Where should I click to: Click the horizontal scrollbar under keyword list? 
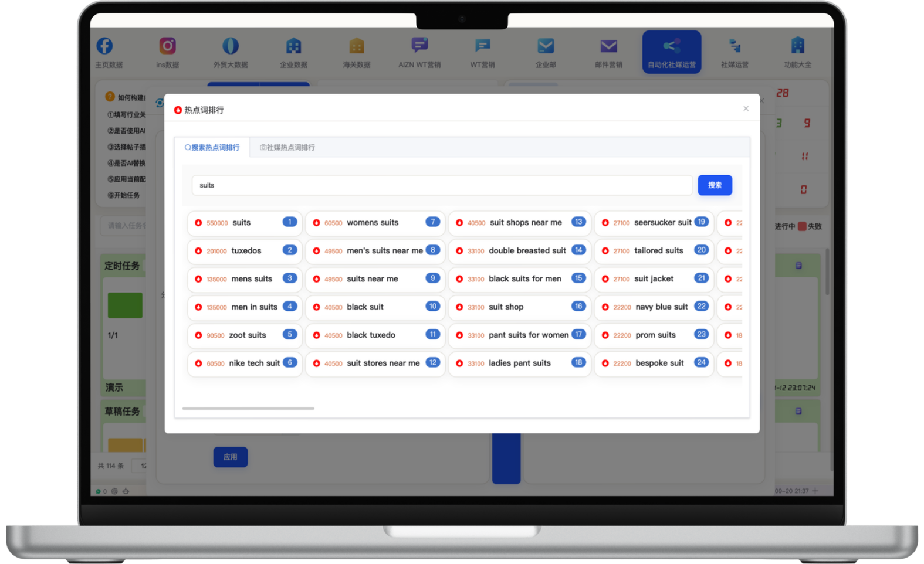pyautogui.click(x=248, y=408)
